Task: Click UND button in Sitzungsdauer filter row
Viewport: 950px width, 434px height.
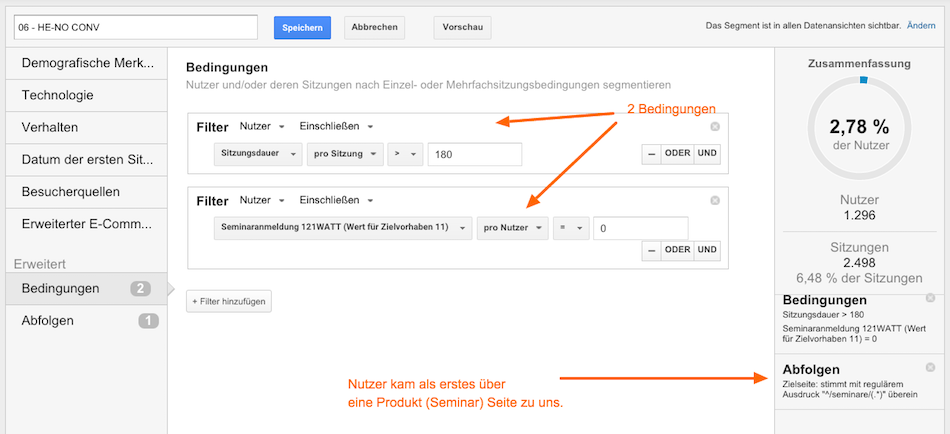Action: 707,153
